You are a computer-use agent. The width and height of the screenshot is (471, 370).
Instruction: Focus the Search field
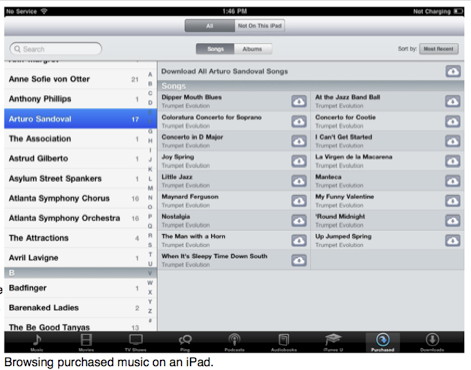pyautogui.click(x=56, y=49)
